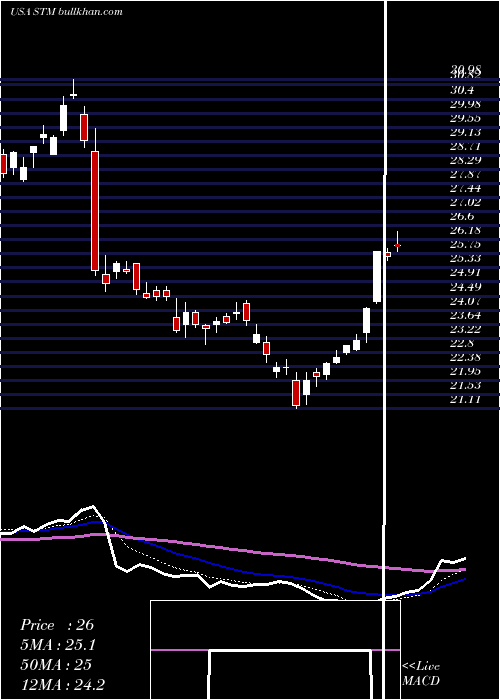
Task: Click the 28.71 price axis label
Action: 466,146
